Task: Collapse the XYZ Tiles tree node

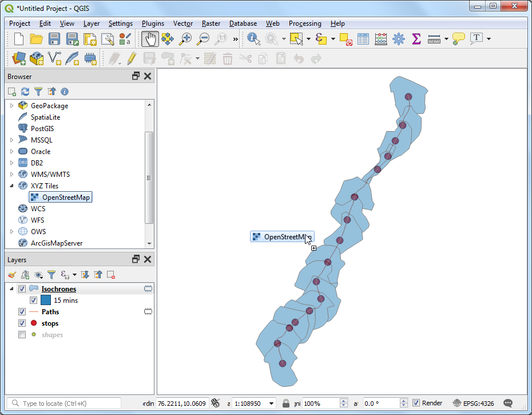Action: point(12,186)
